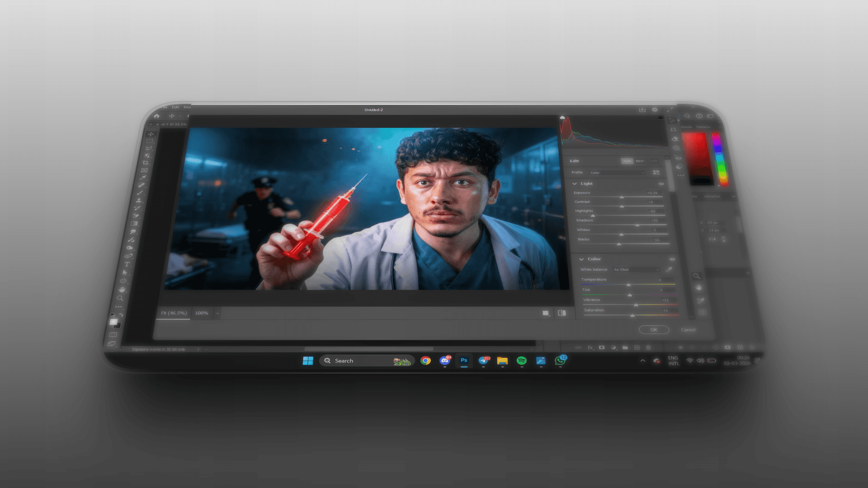Toggle visibility of Color panel edits

pos(672,259)
